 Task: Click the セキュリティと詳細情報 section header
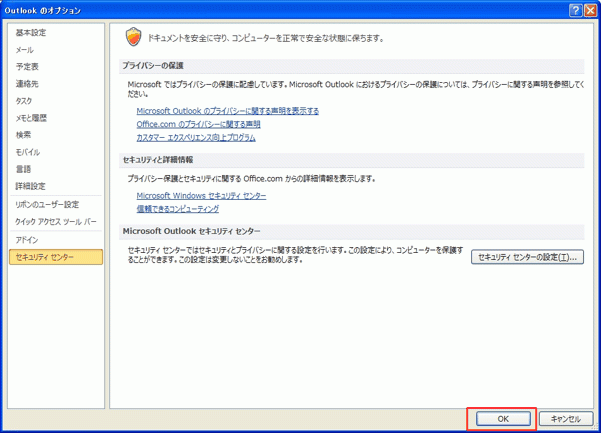[351, 160]
